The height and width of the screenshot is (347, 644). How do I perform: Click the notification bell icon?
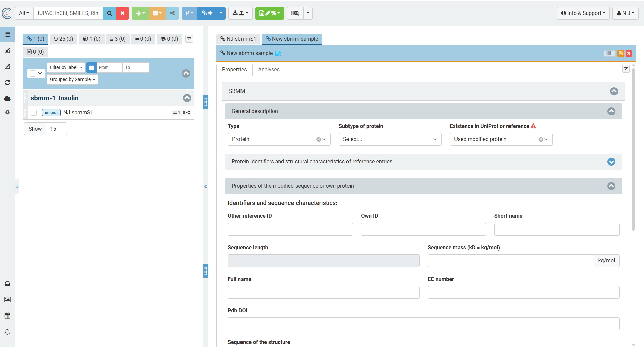7,332
